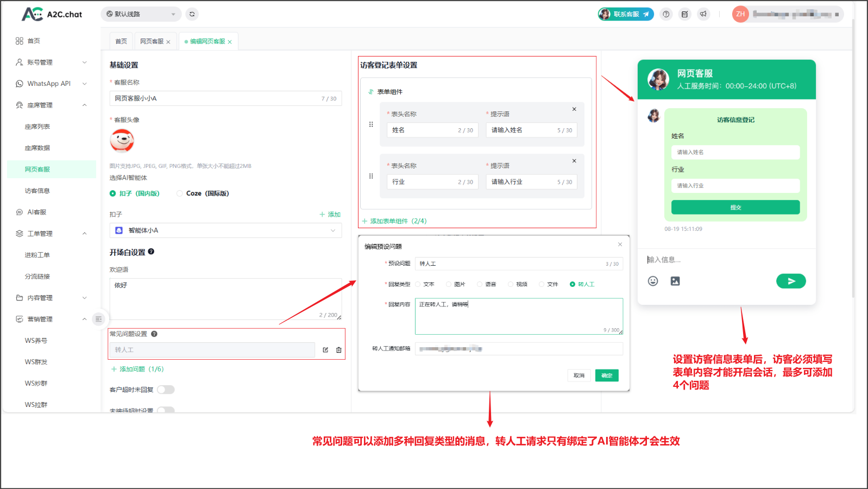The width and height of the screenshot is (868, 489).
Task: Choose the Coze (国际版) radio option
Action: (x=180, y=193)
